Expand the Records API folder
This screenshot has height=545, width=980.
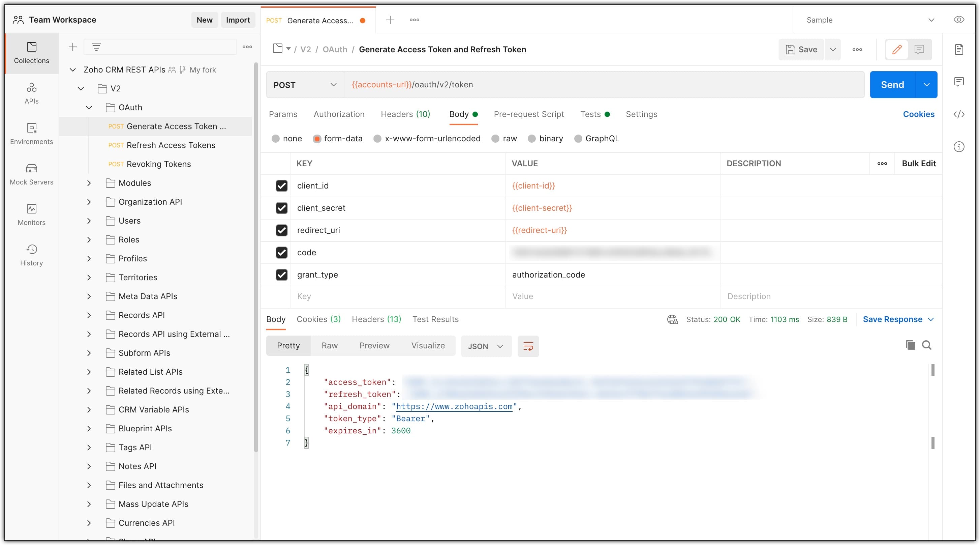(89, 315)
